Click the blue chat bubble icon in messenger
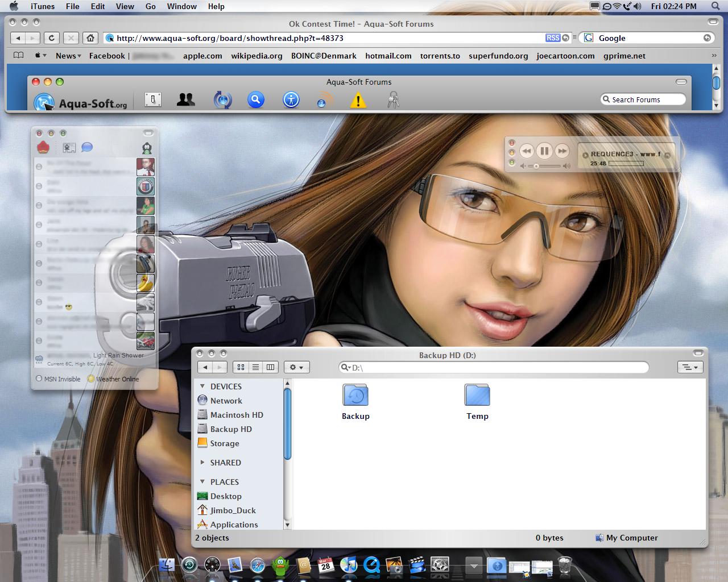This screenshot has height=582, width=728. click(x=87, y=147)
